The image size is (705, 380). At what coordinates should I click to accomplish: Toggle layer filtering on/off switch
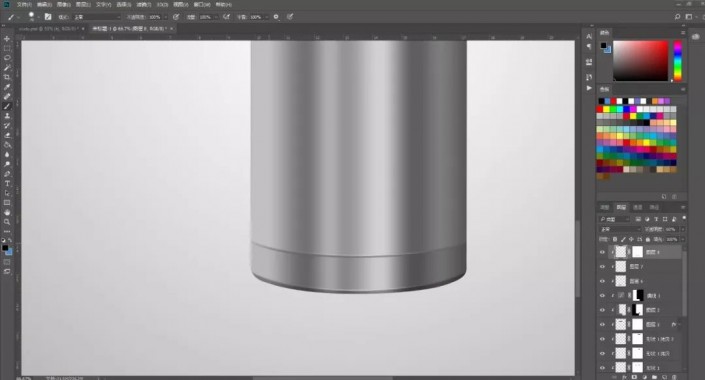click(684, 218)
